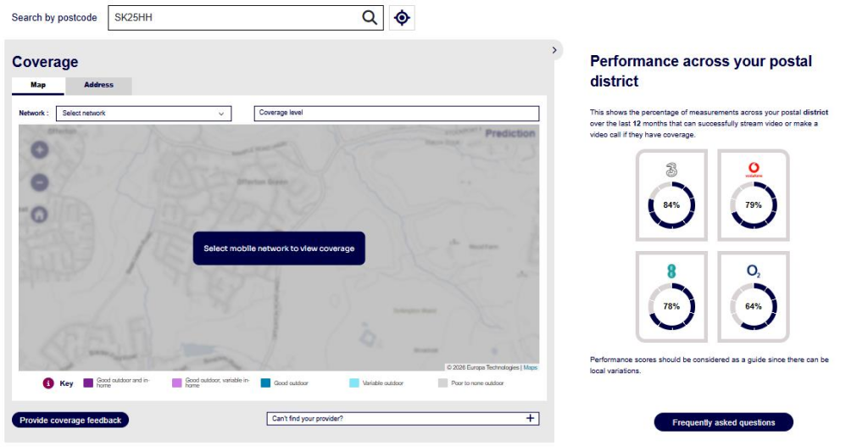Focus the postcode search field
The height and width of the screenshot is (447, 868).
pyautogui.click(x=246, y=18)
